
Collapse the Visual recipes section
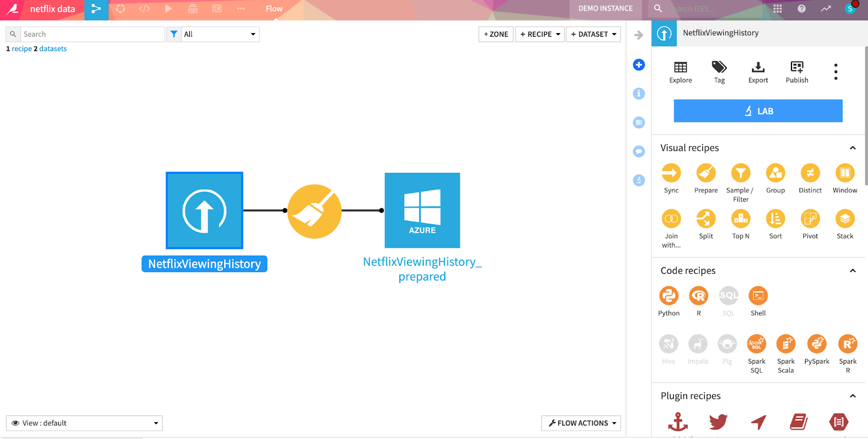pos(852,148)
